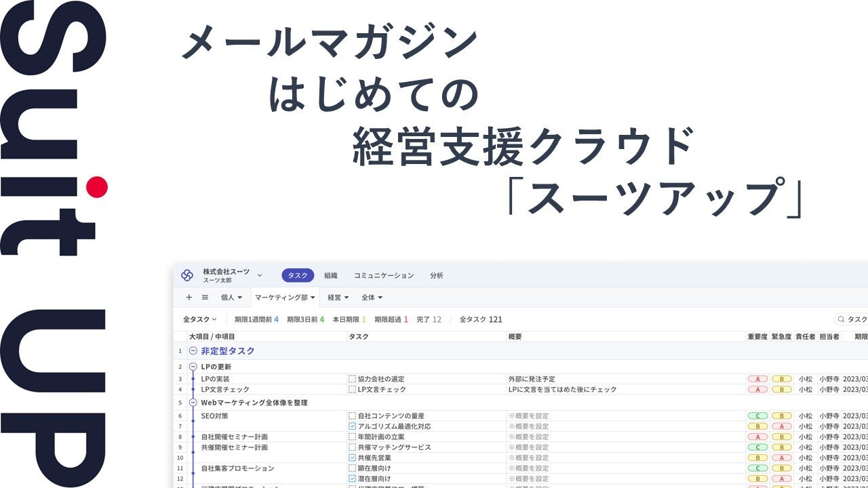The height and width of the screenshot is (488, 868).
Task: Collapse the 非定型タスク group
Action: 193,351
